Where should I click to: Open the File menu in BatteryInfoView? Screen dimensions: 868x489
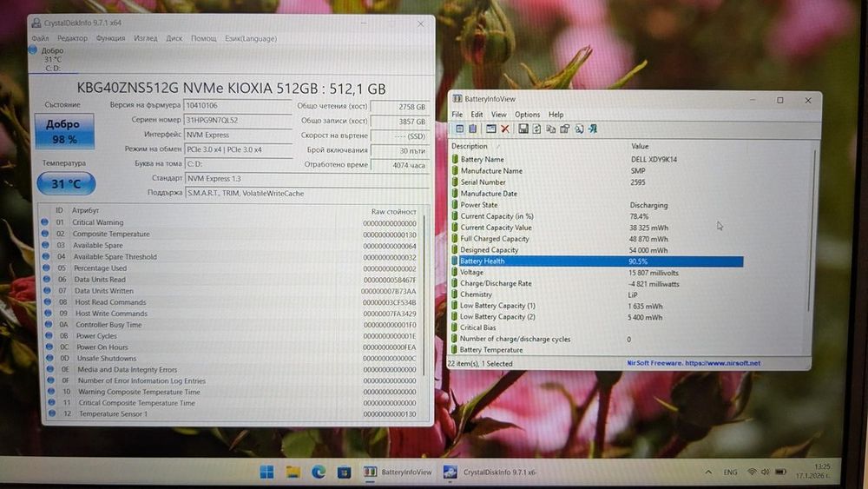point(457,114)
